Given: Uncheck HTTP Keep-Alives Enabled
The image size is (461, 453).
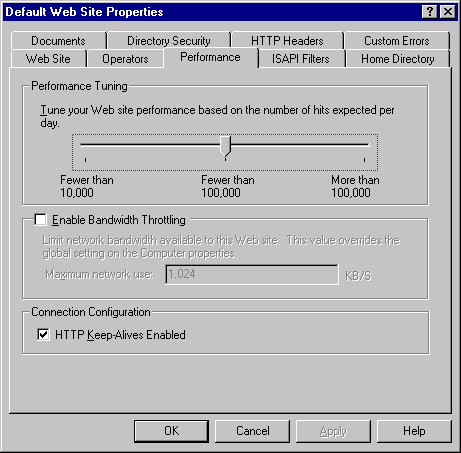Looking at the screenshot, I should tap(43, 334).
